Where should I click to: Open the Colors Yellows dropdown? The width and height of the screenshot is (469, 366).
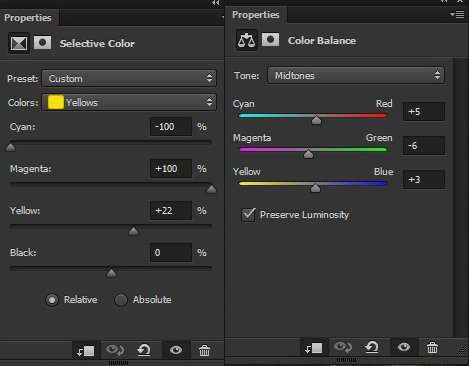129,102
